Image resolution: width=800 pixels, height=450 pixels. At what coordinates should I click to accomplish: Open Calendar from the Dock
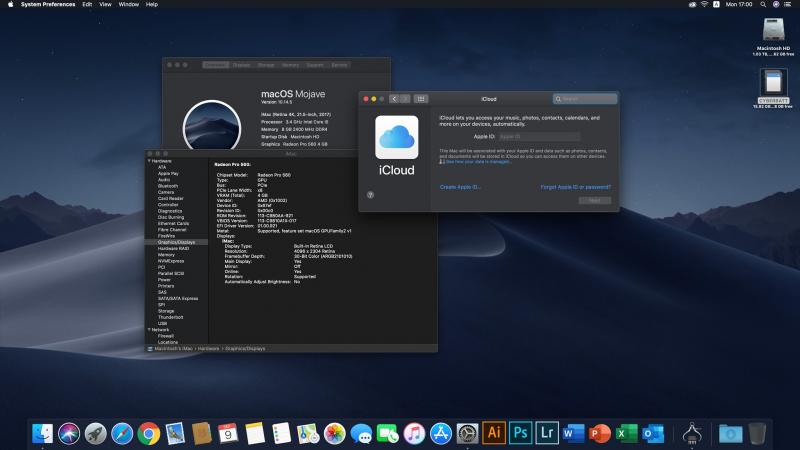(228, 434)
